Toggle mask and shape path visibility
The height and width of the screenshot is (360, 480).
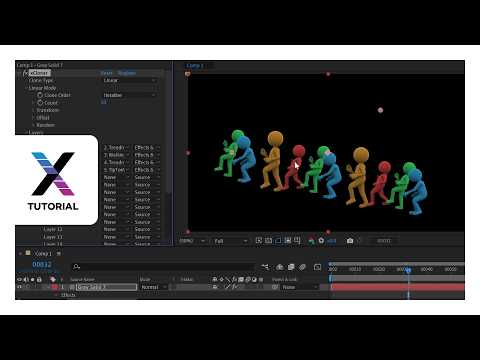click(278, 240)
